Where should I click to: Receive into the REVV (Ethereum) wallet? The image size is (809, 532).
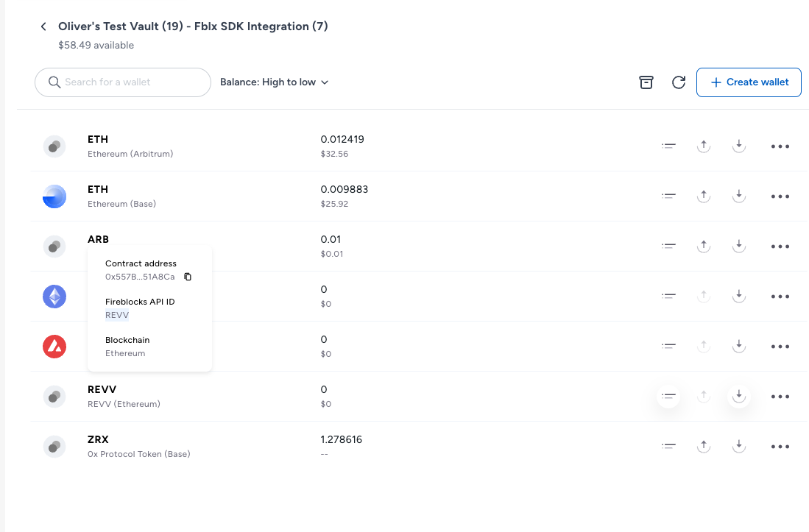click(x=739, y=397)
